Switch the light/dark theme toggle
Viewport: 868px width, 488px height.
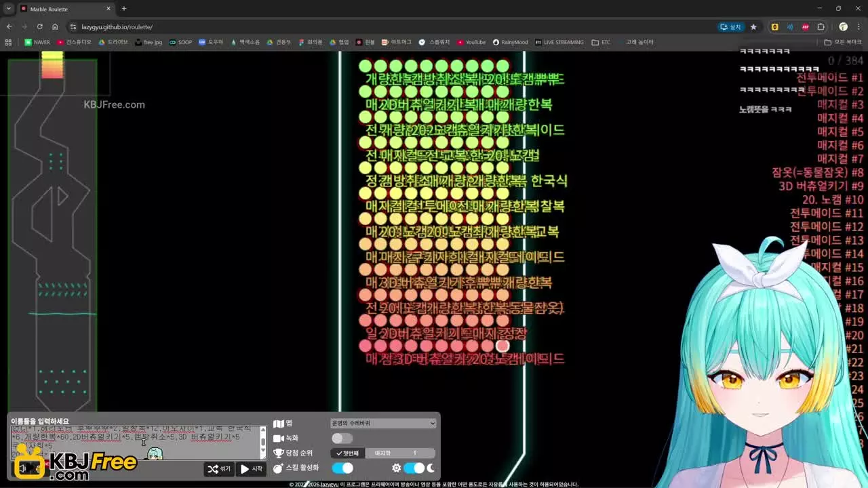[x=414, y=468]
